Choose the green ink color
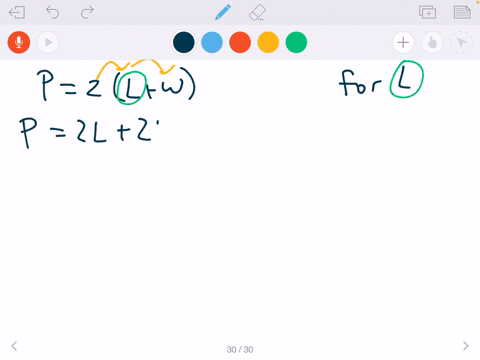The image size is (480, 360). (296, 42)
